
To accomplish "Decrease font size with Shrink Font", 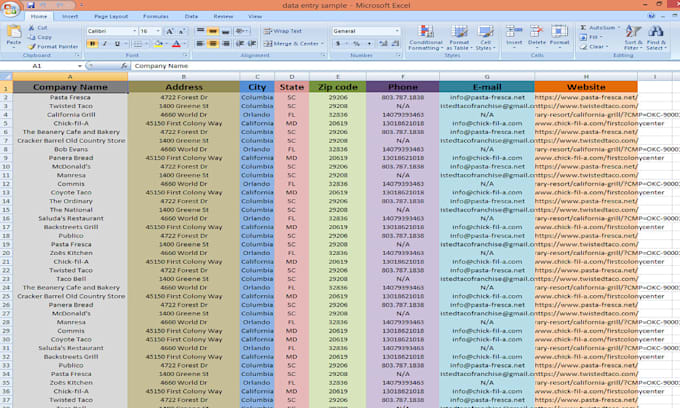I will pos(182,31).
